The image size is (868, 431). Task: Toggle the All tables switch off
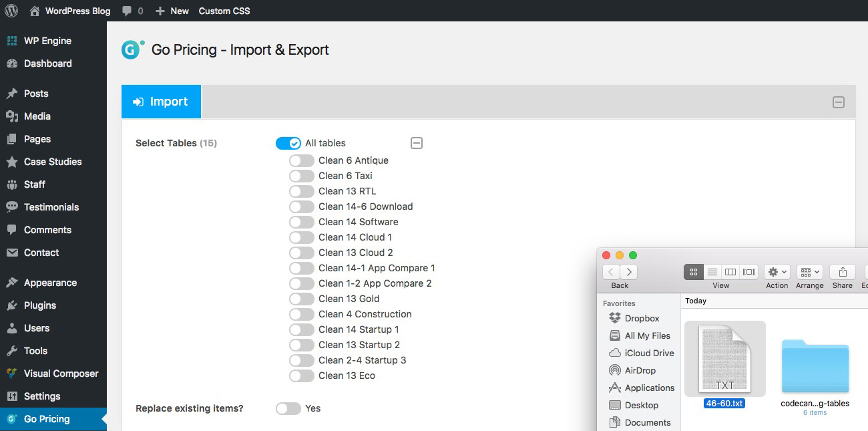click(x=288, y=143)
